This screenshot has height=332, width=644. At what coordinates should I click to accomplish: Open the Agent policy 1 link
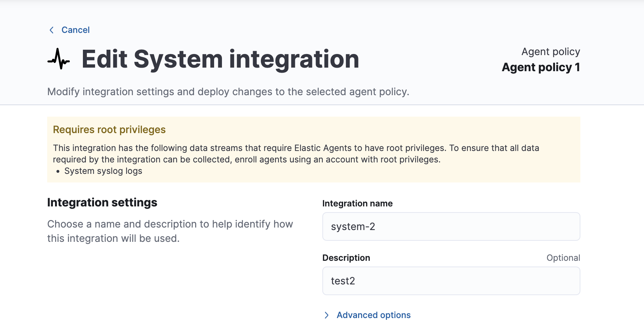[x=541, y=67]
